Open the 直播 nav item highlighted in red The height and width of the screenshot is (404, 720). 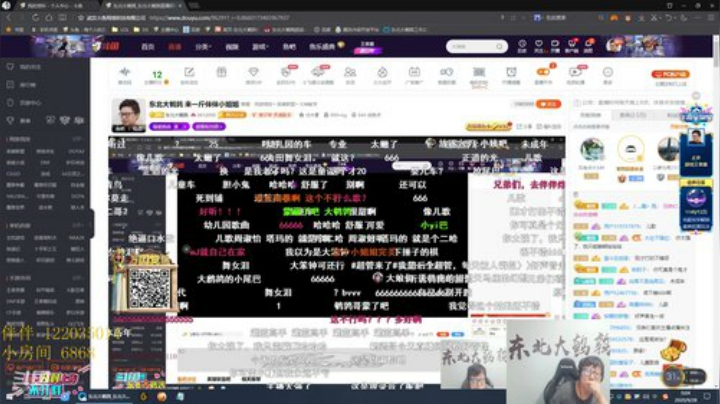(174, 47)
